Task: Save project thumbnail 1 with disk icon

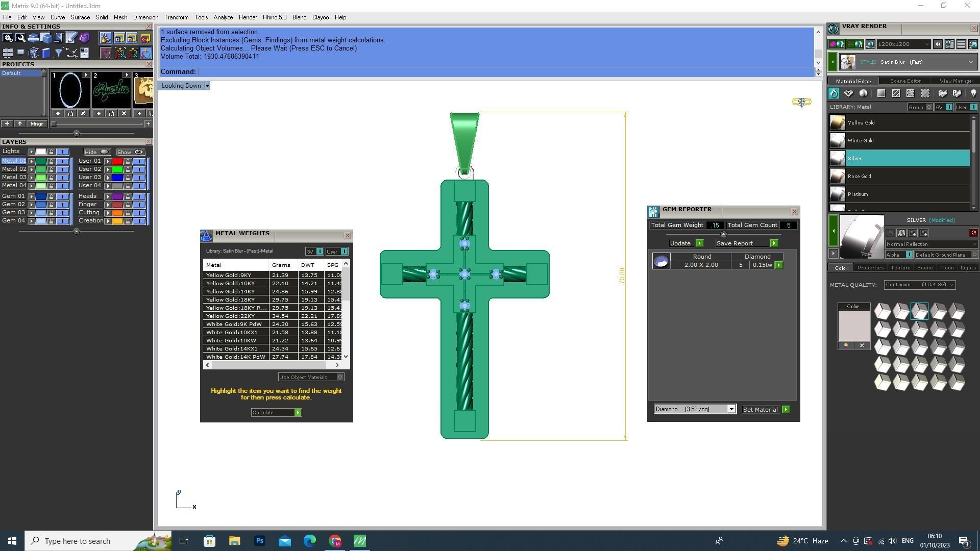Action: [70, 113]
